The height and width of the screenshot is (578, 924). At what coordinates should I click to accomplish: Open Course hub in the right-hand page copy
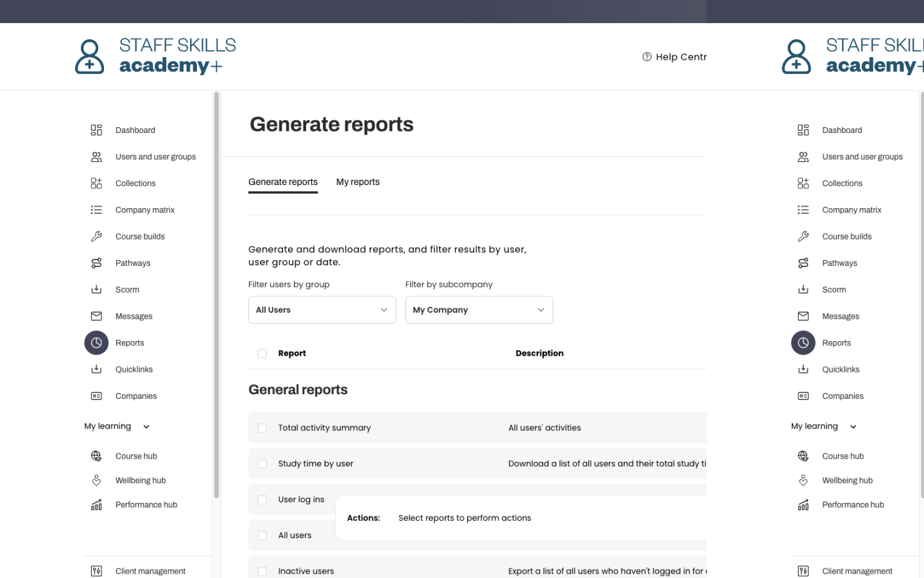(x=843, y=456)
